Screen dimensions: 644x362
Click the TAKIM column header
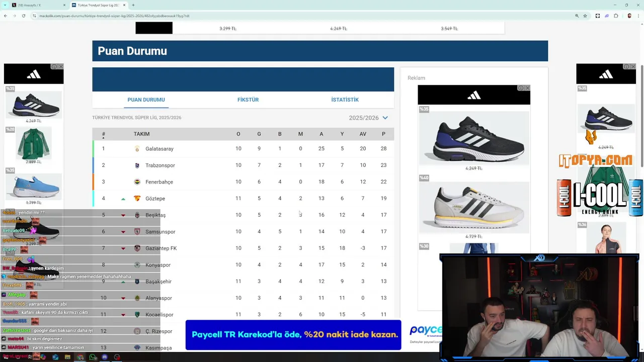[x=141, y=134]
